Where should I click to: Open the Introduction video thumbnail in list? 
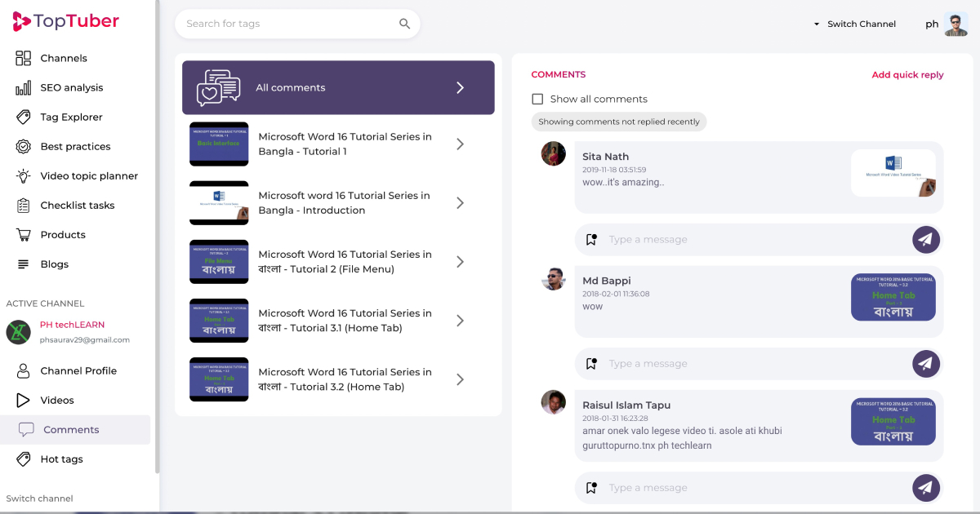219,202
